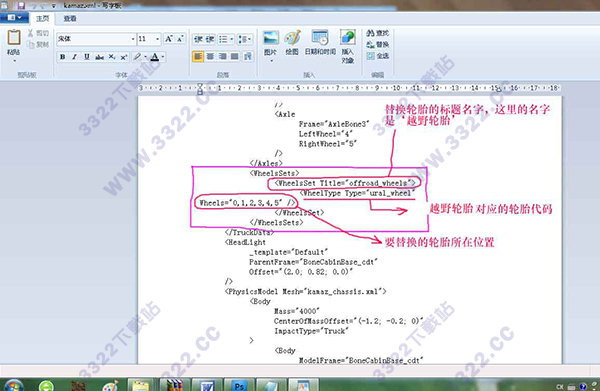Toggle Bold formatting
Screen dimensions: 600x391
[x=62, y=57]
